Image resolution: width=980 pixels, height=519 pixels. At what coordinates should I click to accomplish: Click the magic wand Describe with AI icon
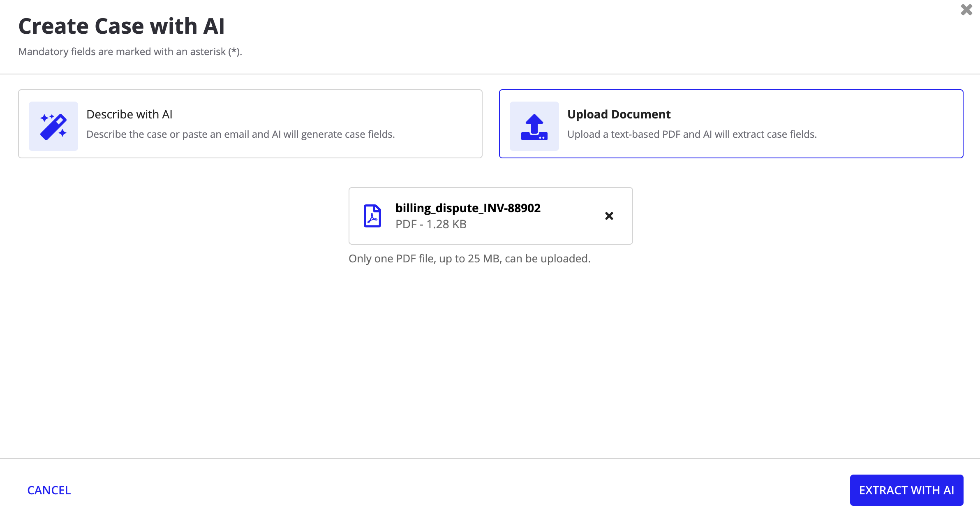click(53, 126)
